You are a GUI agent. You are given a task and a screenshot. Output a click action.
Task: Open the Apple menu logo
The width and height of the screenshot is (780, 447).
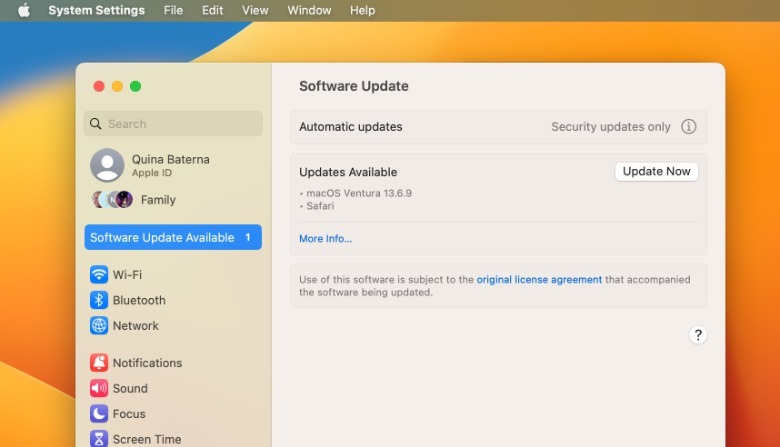pyautogui.click(x=23, y=10)
